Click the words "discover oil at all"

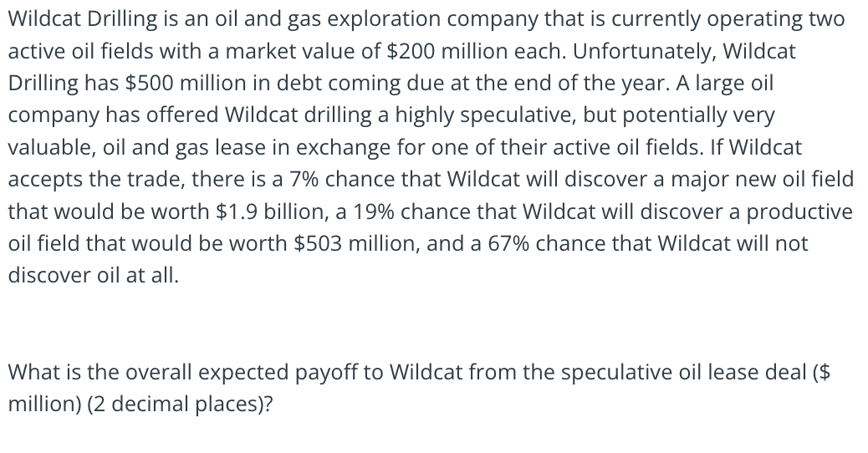tap(94, 276)
